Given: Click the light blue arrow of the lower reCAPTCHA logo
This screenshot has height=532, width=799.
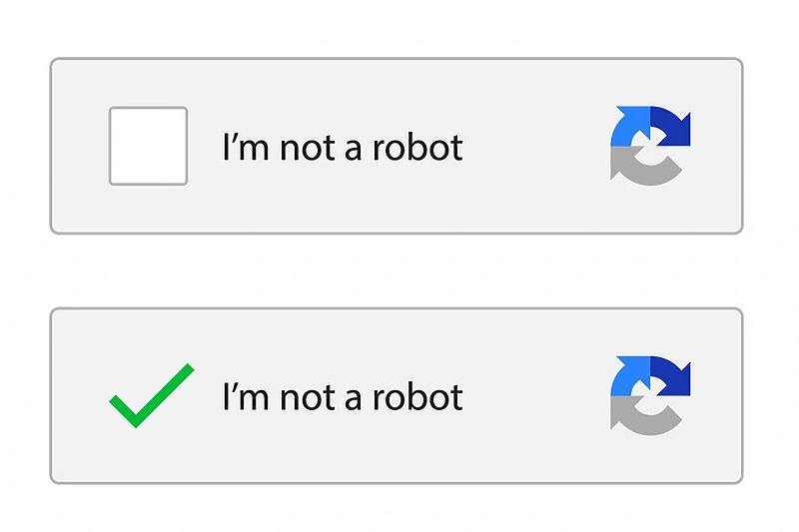Looking at the screenshot, I should 629,377.
